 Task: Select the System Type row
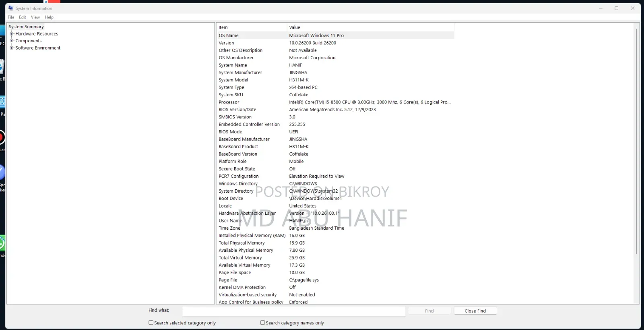335,87
